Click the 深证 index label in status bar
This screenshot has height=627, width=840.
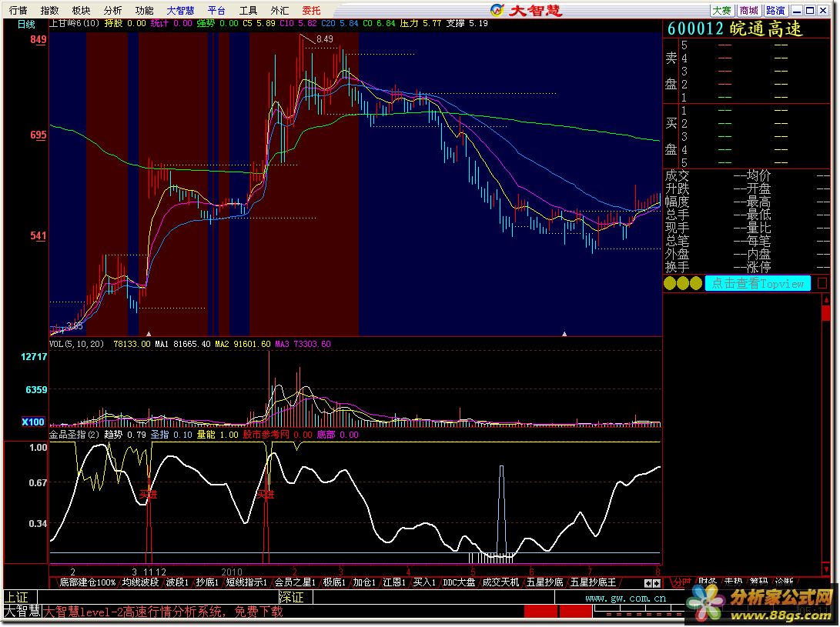pos(291,597)
